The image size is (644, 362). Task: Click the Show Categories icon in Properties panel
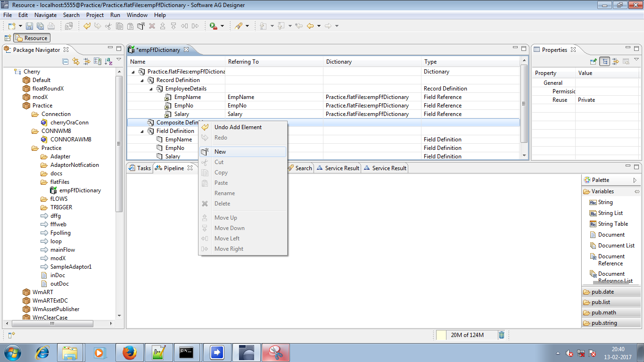pyautogui.click(x=604, y=62)
